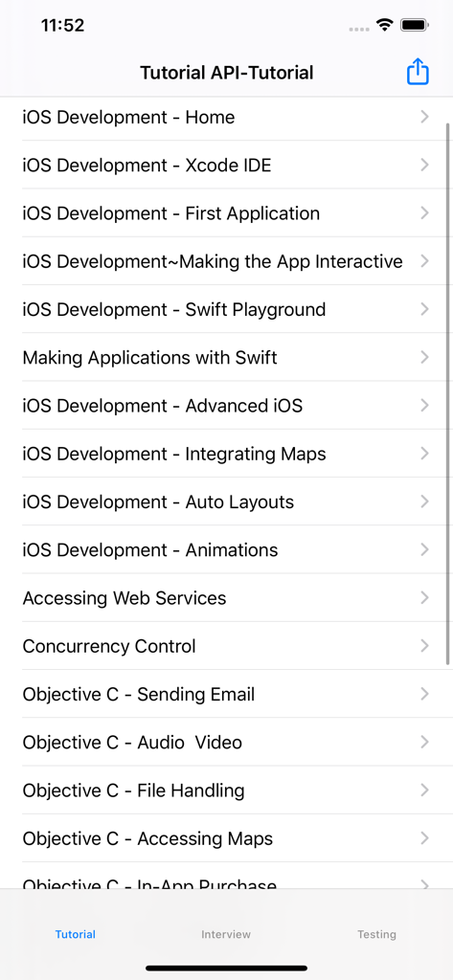Switch to the Interview tab
The image size is (453, 980).
pos(226,934)
